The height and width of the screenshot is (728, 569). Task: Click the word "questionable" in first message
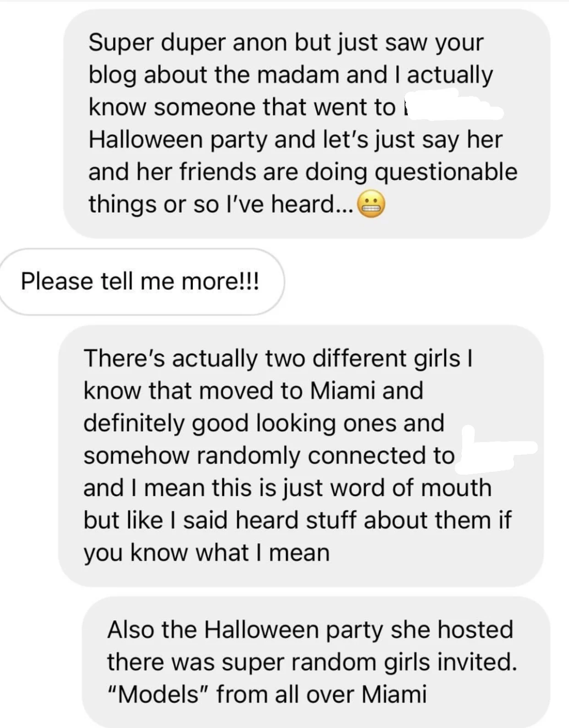(446, 173)
